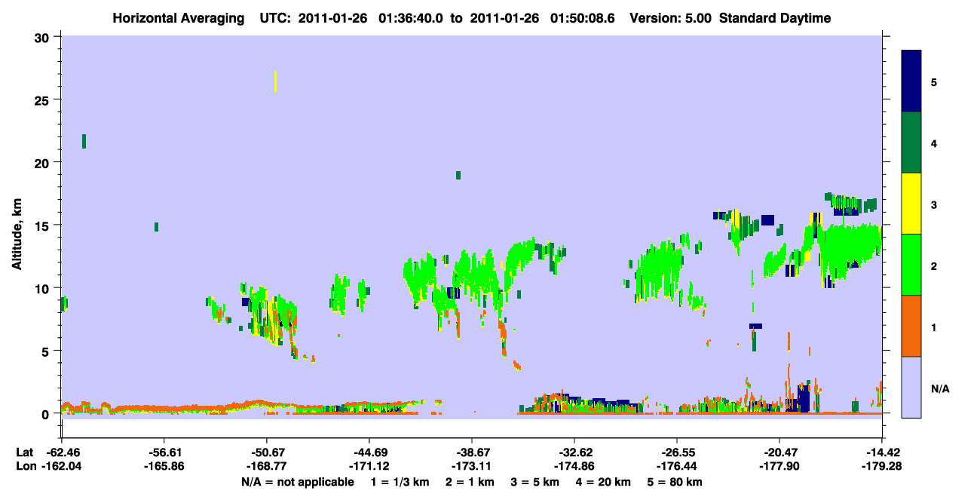
Task: Click the dark blue color bar segment labeled 5
Action: pos(911,81)
